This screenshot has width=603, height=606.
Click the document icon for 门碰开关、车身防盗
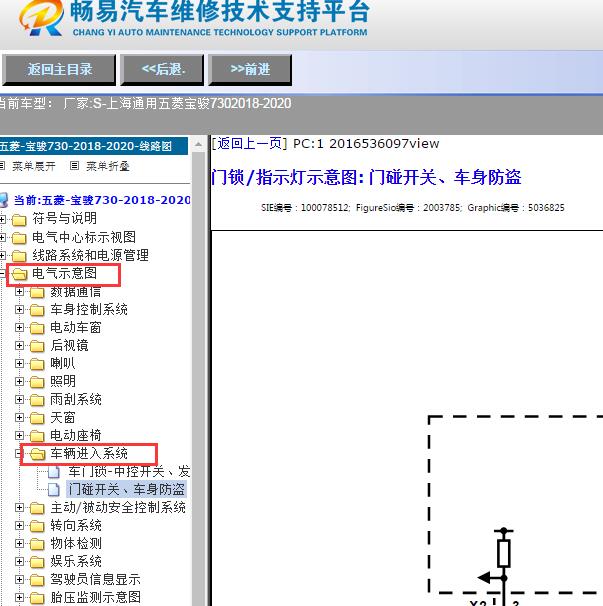[x=54, y=490]
